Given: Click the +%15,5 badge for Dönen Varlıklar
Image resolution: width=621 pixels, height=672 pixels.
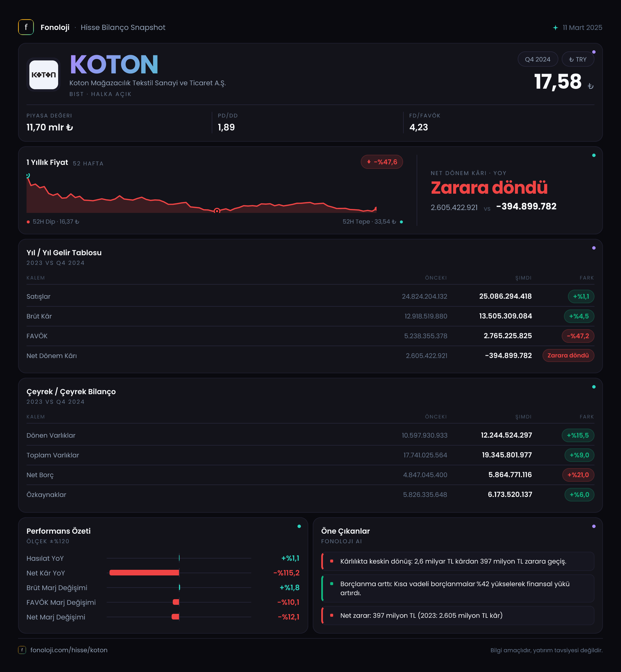Looking at the screenshot, I should pyautogui.click(x=578, y=435).
